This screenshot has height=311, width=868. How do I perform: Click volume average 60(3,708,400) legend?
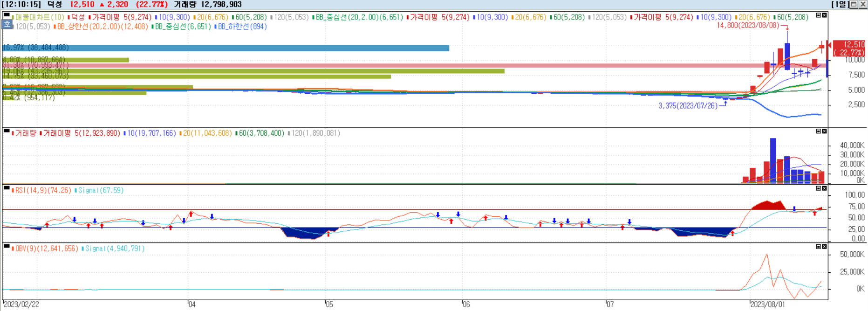pyautogui.click(x=261, y=133)
